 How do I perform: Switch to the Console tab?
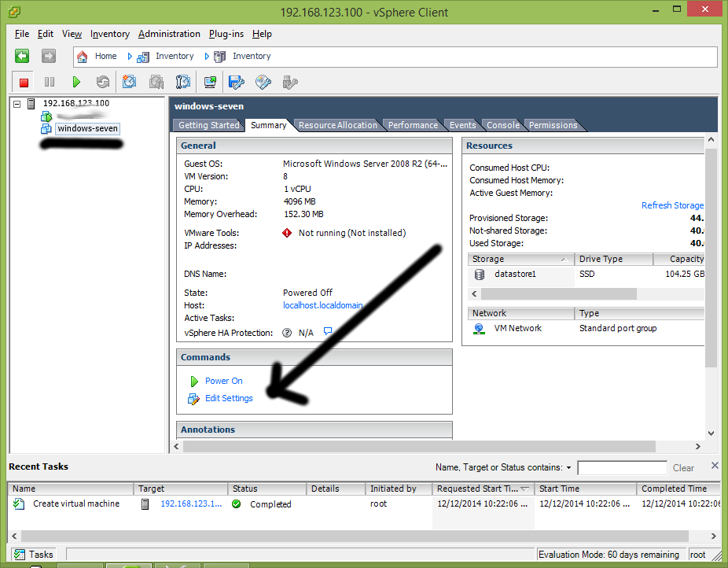point(503,125)
